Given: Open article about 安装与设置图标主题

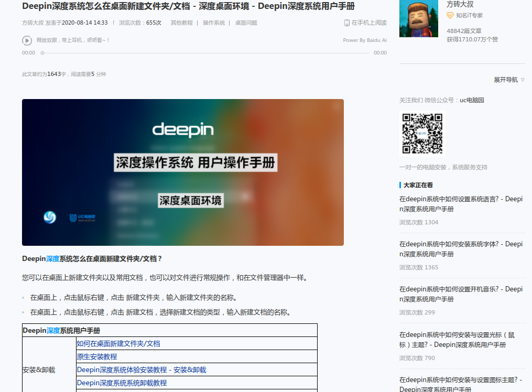Looking at the screenshot, I should [x=461, y=384].
